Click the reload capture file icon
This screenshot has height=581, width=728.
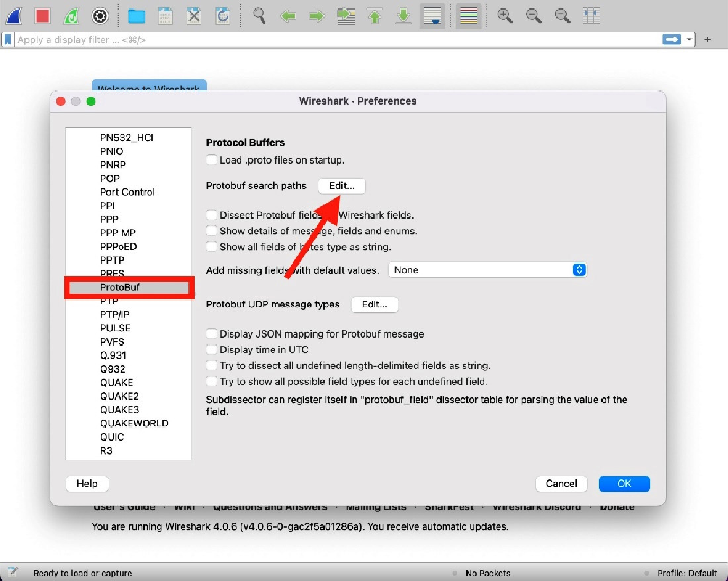point(223,16)
